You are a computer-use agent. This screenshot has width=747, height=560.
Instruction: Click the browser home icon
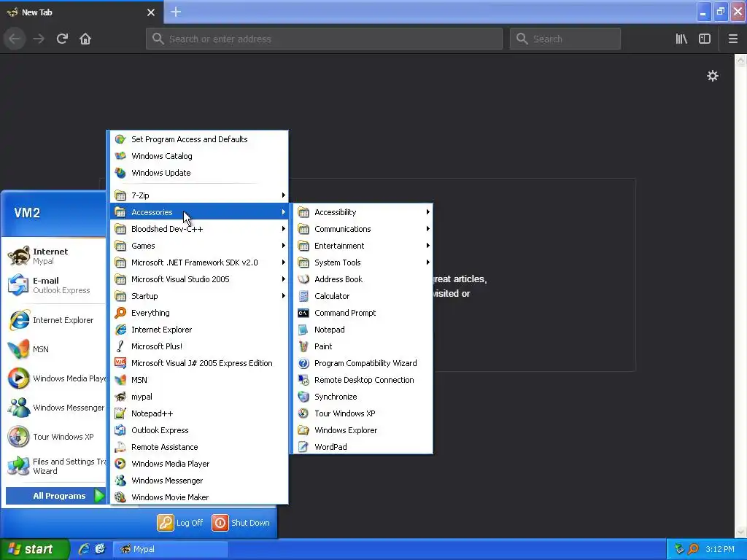85,39
